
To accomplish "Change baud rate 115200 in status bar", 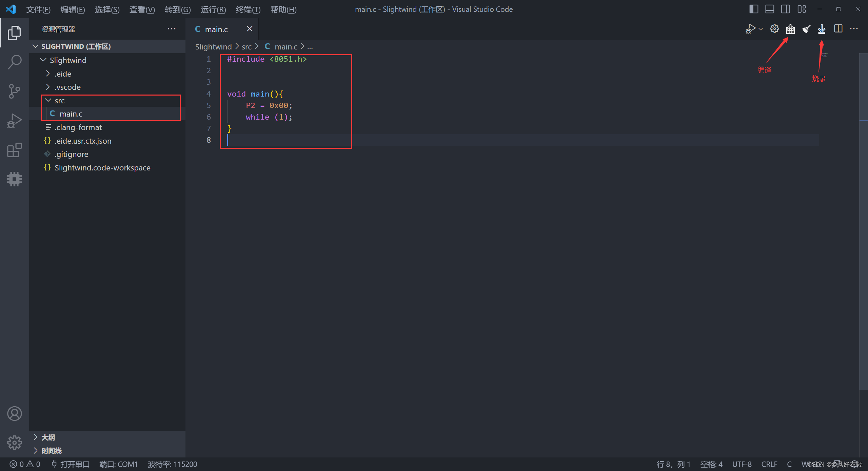I will 173,464.
